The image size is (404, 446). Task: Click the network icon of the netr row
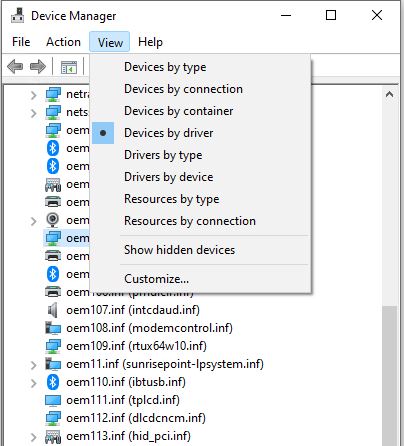53,94
